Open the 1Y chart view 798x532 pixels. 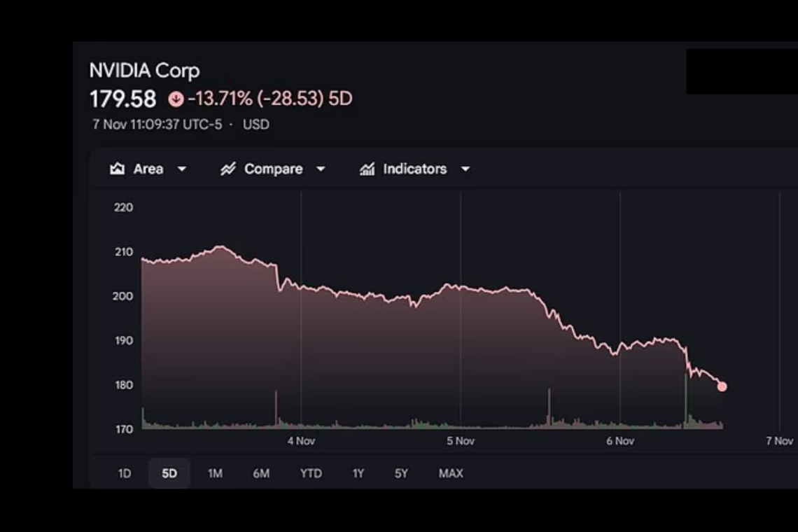[357, 473]
